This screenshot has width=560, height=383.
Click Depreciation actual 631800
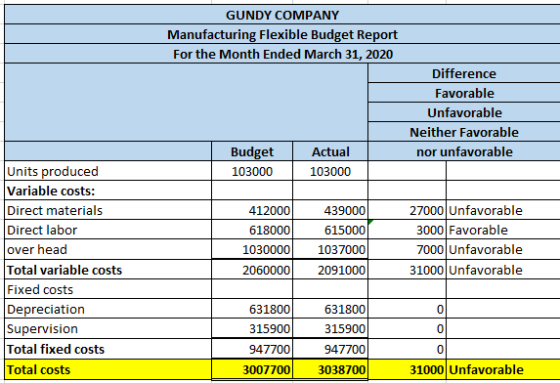point(330,309)
